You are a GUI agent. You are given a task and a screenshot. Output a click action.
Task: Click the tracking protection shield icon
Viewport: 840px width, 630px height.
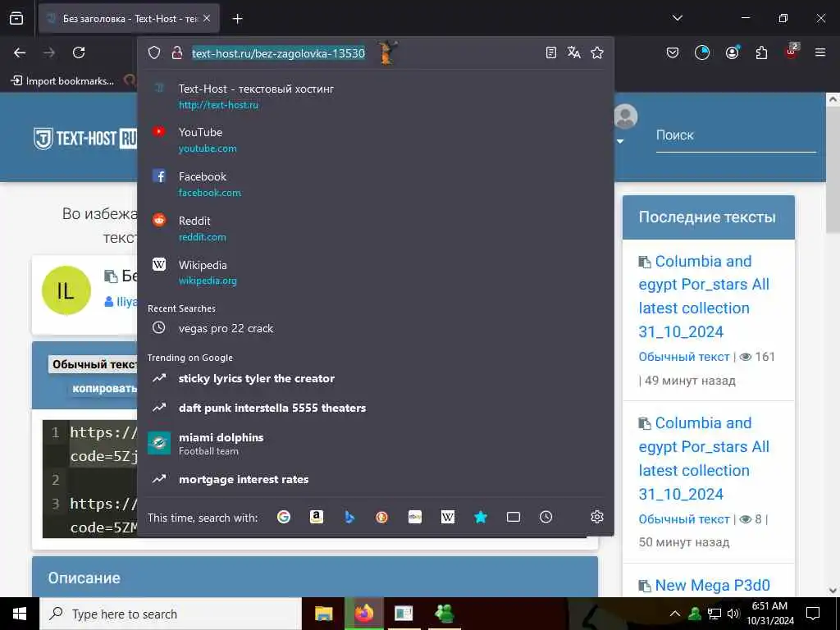click(x=154, y=52)
